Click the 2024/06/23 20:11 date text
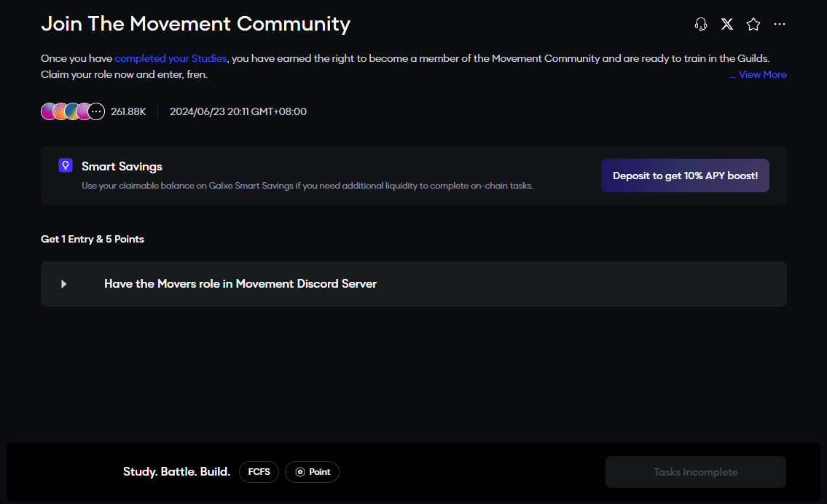Image resolution: width=827 pixels, height=504 pixels. click(238, 111)
